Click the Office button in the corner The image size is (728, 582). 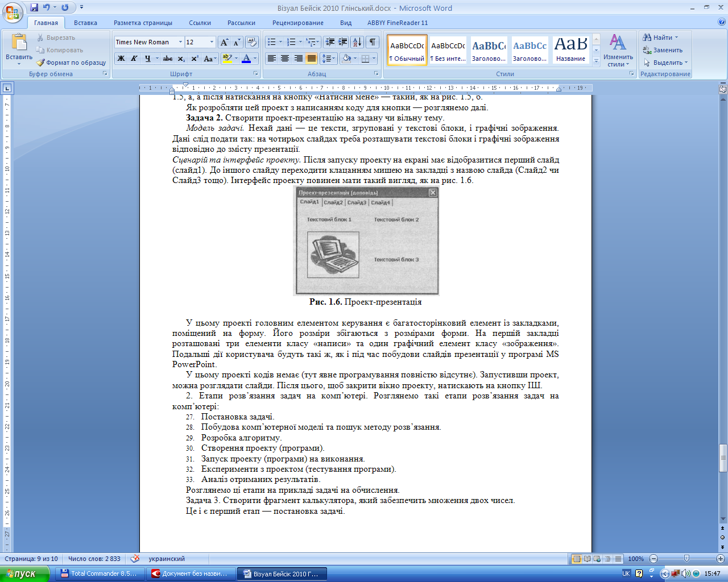click(13, 13)
